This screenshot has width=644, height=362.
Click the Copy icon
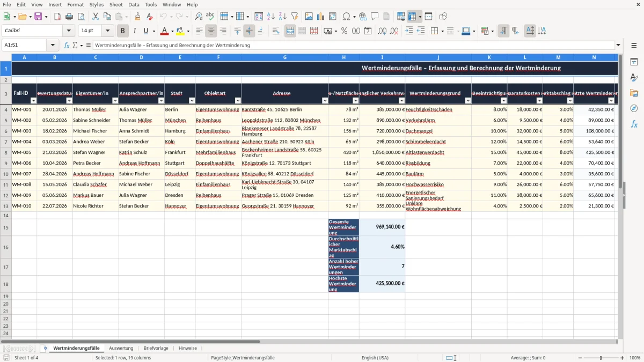tap(107, 17)
